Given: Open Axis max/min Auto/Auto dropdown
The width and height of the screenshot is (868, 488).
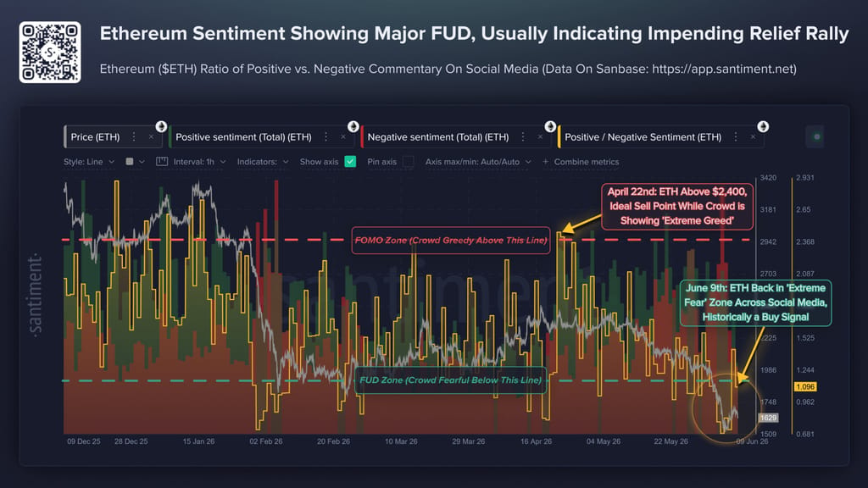Looking at the screenshot, I should [478, 162].
